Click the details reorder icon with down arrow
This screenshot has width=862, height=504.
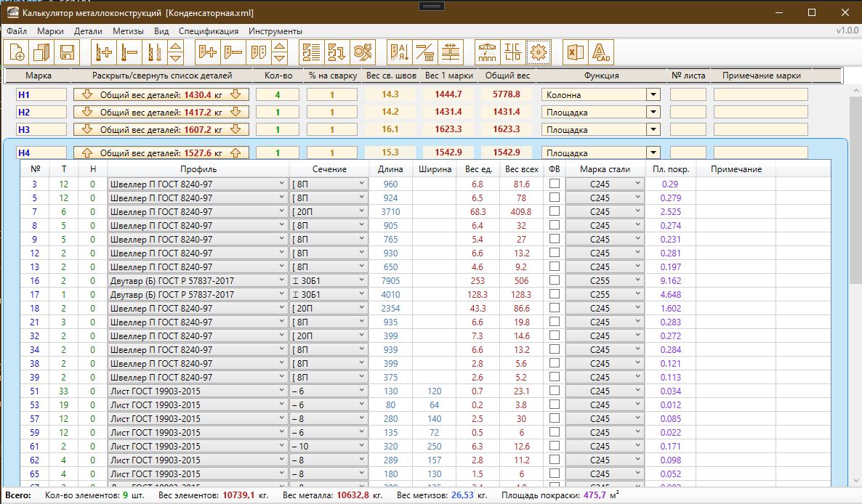[337, 53]
